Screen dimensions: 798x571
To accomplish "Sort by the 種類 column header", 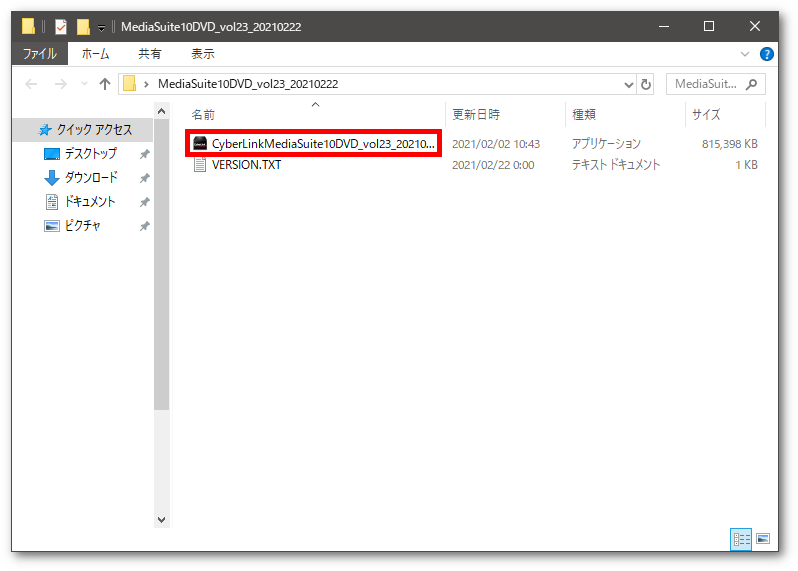I will (583, 115).
